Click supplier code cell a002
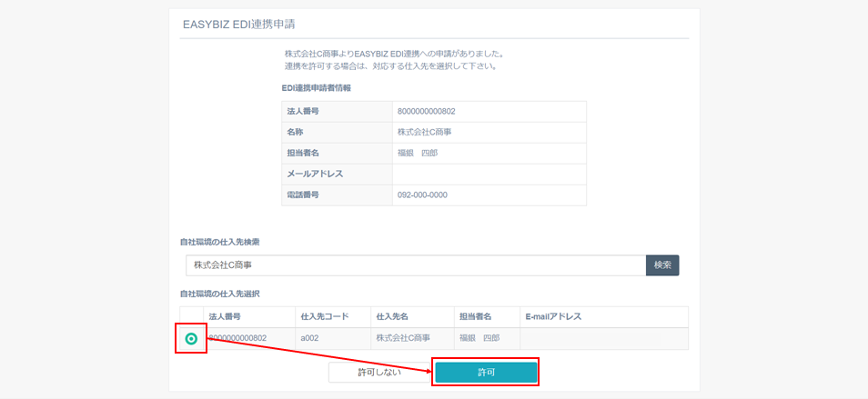This screenshot has height=399, width=868. point(309,338)
